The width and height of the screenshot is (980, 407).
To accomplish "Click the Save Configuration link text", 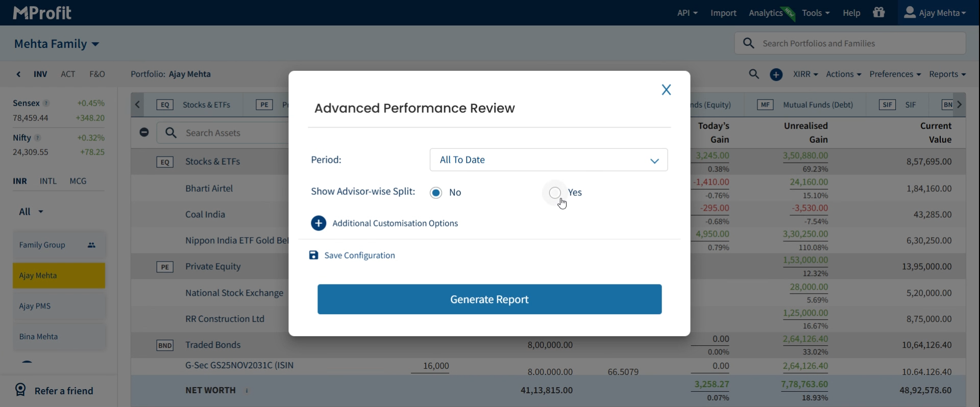I will [x=360, y=255].
